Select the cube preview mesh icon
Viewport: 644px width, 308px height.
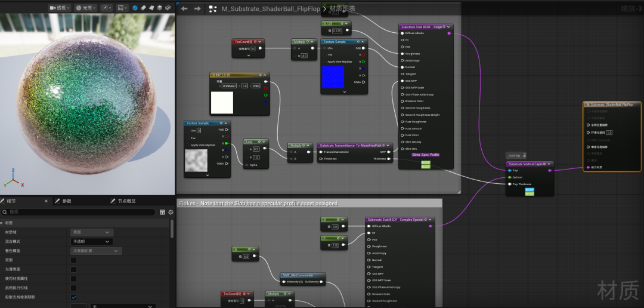coord(160,8)
